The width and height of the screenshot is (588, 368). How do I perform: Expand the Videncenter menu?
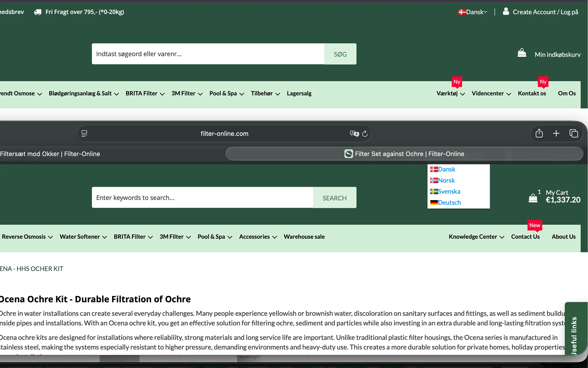coord(491,93)
